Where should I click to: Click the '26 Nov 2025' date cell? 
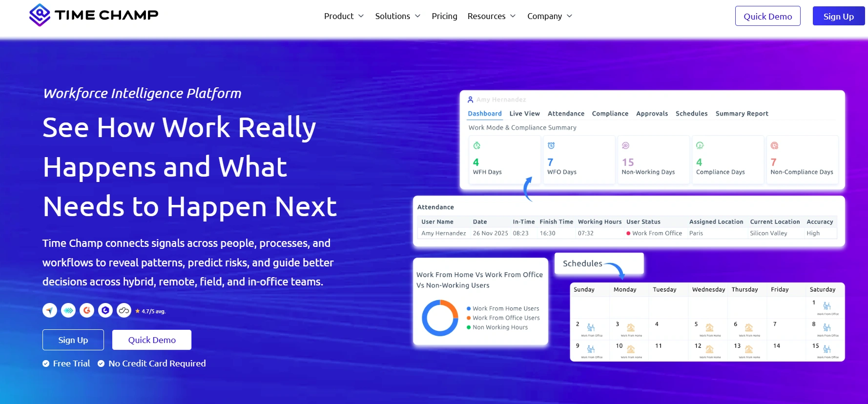pos(490,233)
